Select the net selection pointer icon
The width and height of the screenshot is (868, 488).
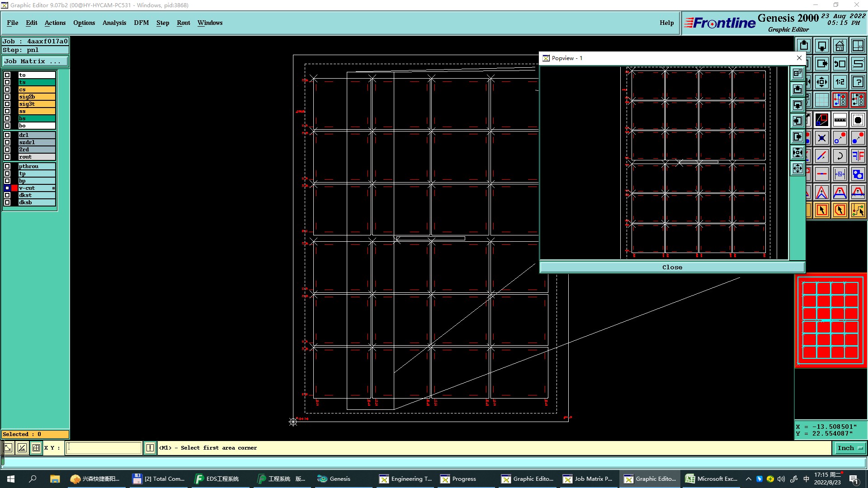(x=858, y=210)
